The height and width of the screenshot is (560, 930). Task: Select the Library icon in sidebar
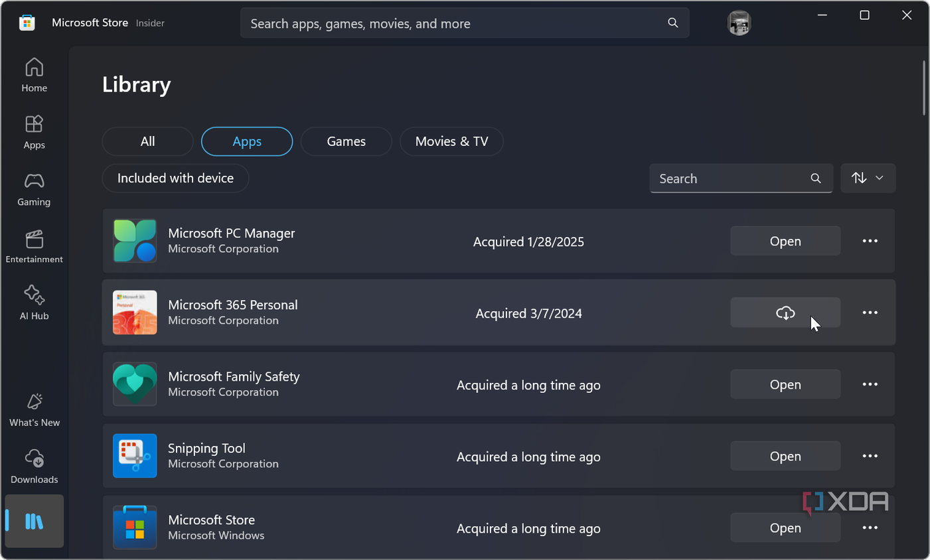(34, 522)
